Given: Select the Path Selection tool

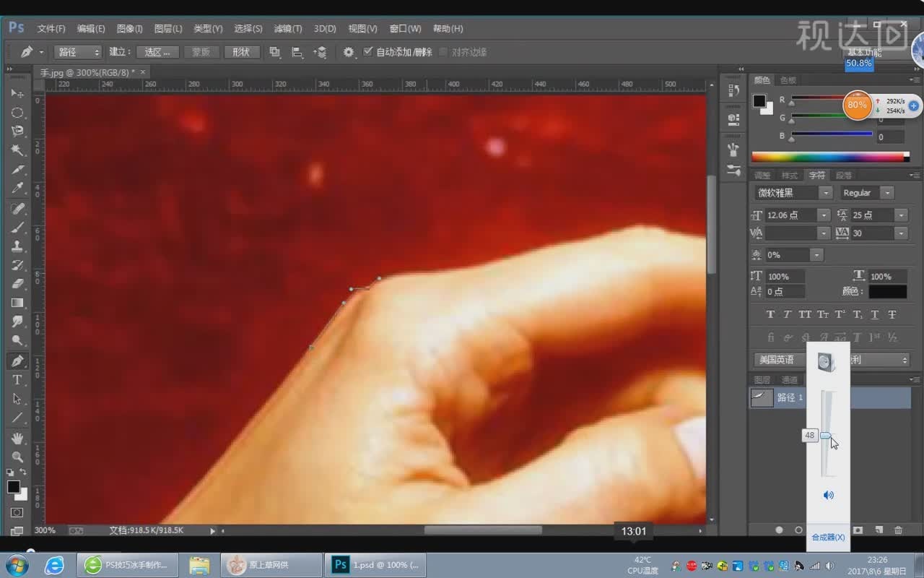Looking at the screenshot, I should tap(17, 399).
